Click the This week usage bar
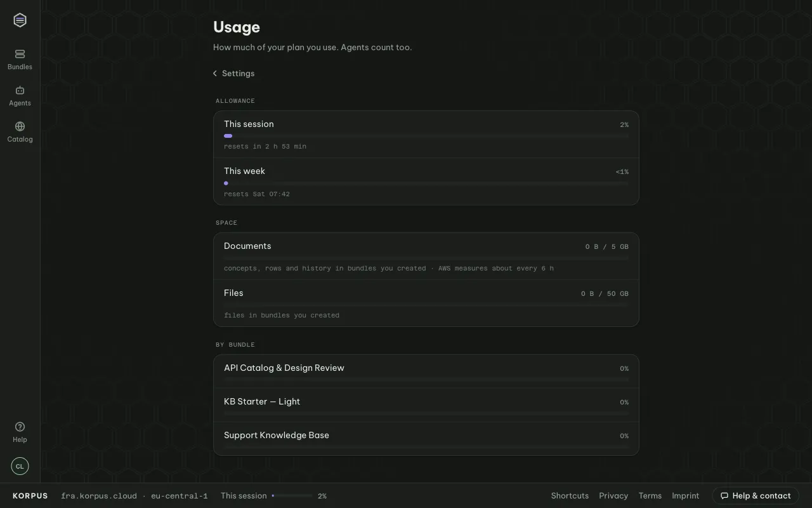The image size is (812, 508). coord(426,183)
